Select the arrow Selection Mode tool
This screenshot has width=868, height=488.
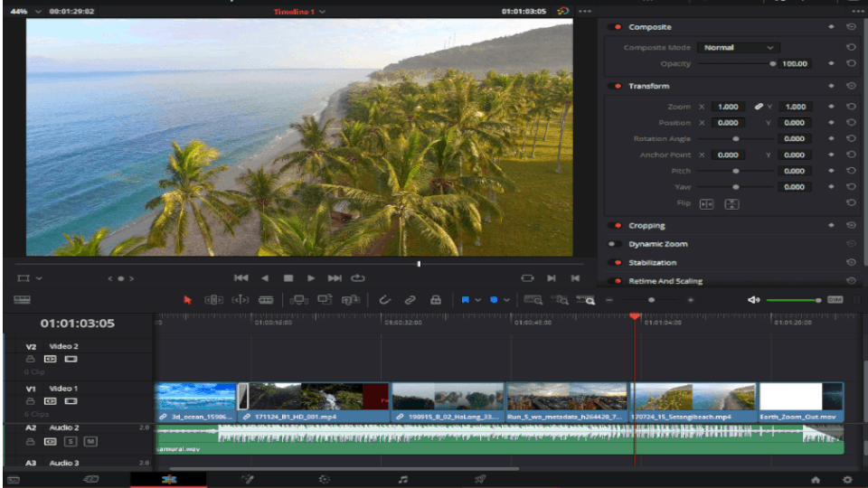pos(188,300)
